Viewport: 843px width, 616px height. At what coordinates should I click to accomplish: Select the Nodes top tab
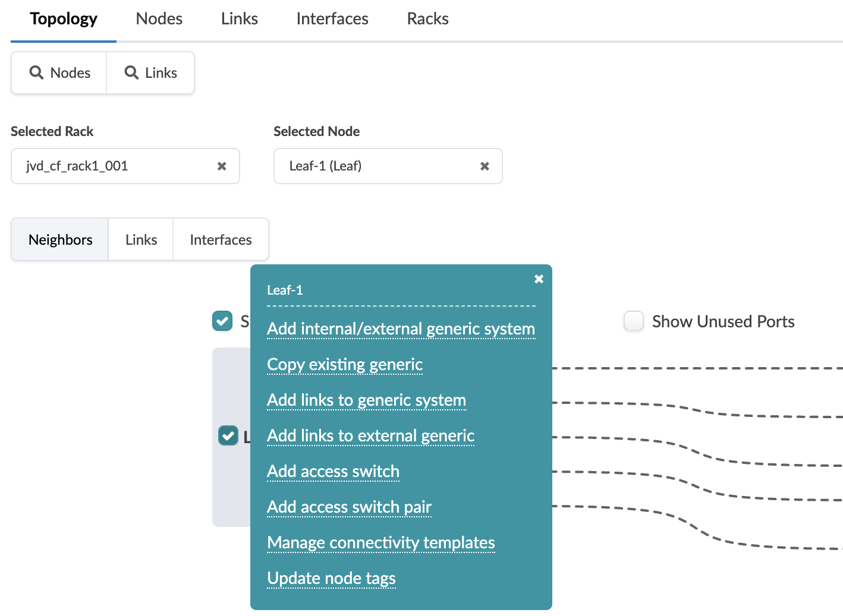[159, 19]
